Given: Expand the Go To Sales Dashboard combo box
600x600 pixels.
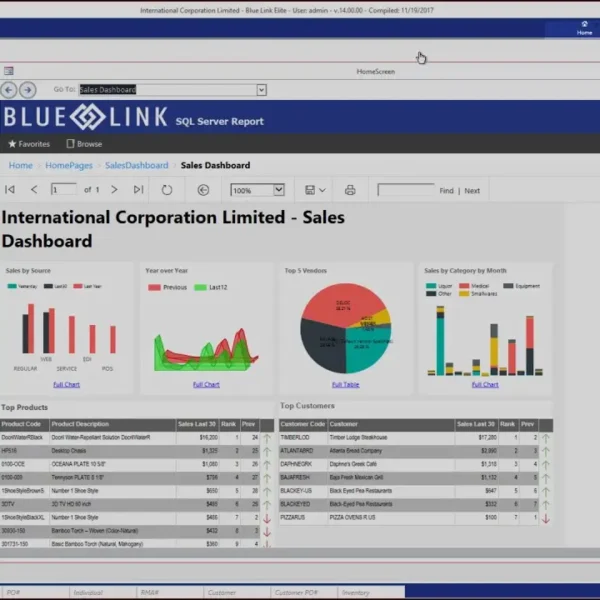Looking at the screenshot, I should coord(261,90).
